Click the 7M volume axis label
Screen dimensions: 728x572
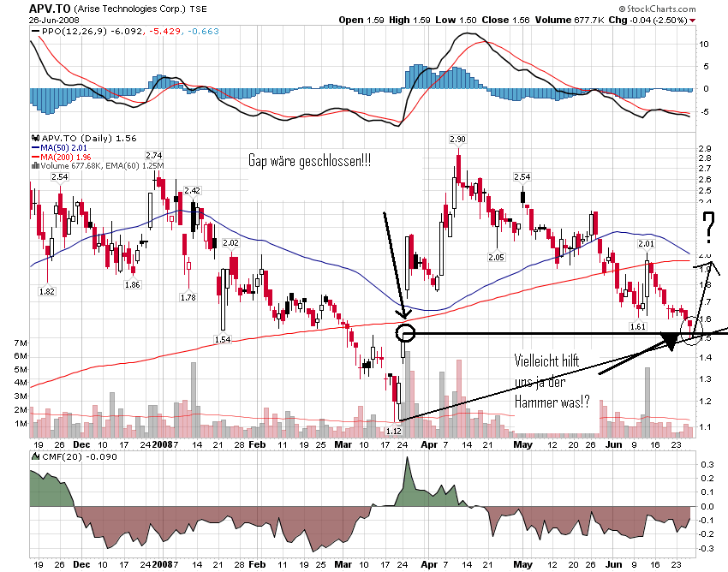tap(21, 343)
